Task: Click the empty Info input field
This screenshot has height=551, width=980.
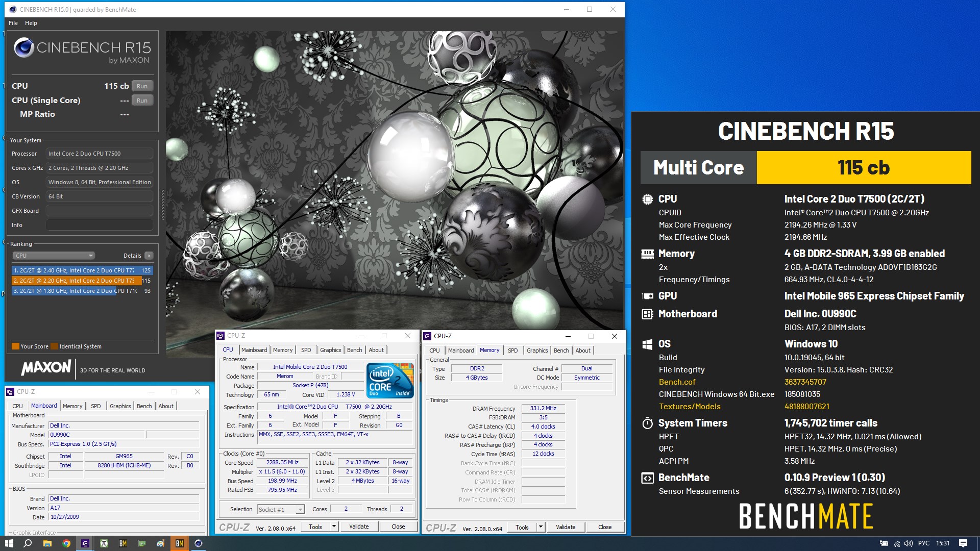Action: click(x=100, y=225)
